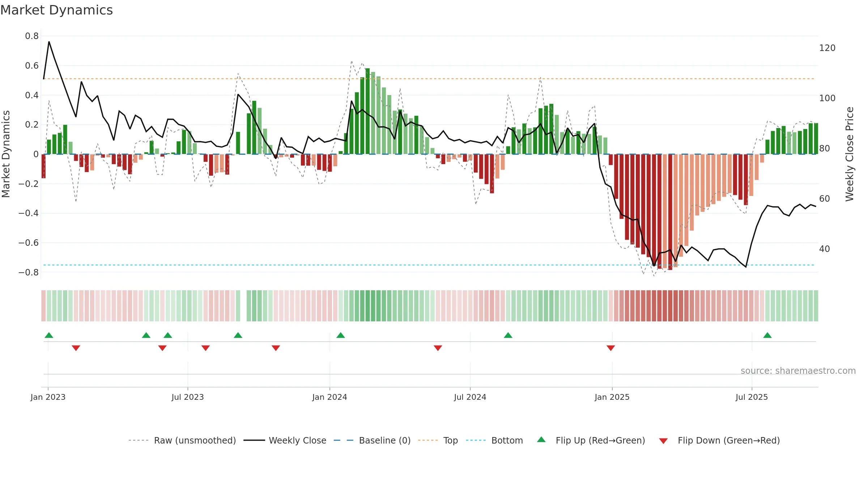Select the green flip-up marker just after Jan 2024
The width and height of the screenshot is (868, 488).
click(341, 335)
